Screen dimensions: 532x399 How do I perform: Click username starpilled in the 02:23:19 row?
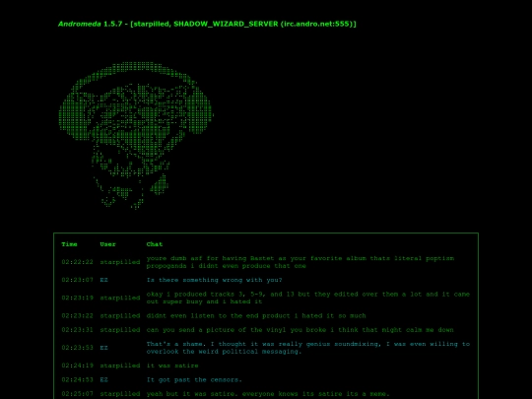pos(120,298)
